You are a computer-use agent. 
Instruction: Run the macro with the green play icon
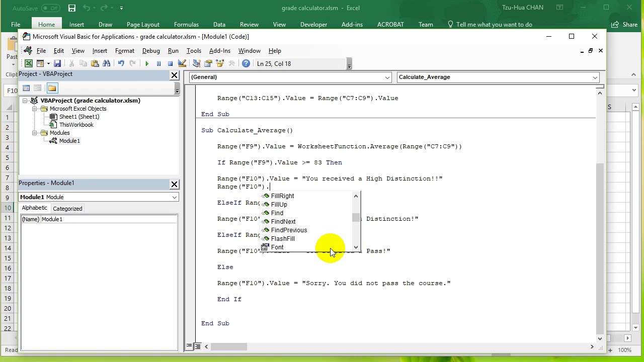(147, 63)
